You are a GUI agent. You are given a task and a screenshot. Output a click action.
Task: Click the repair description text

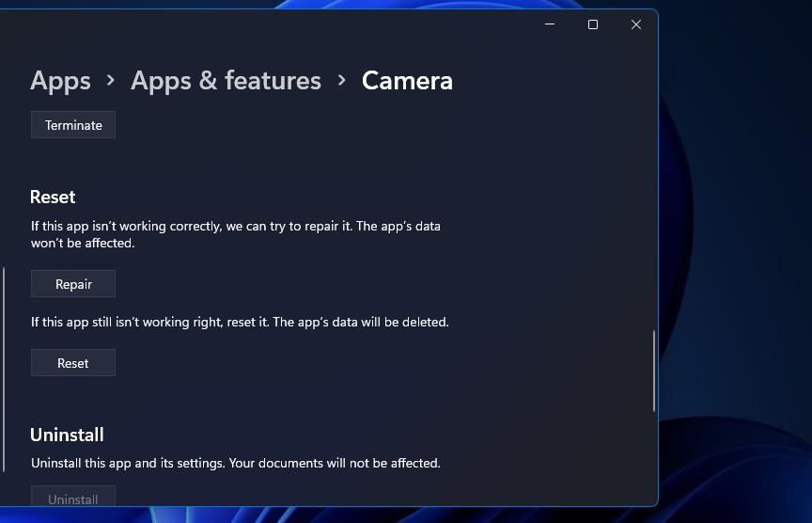tap(236, 234)
